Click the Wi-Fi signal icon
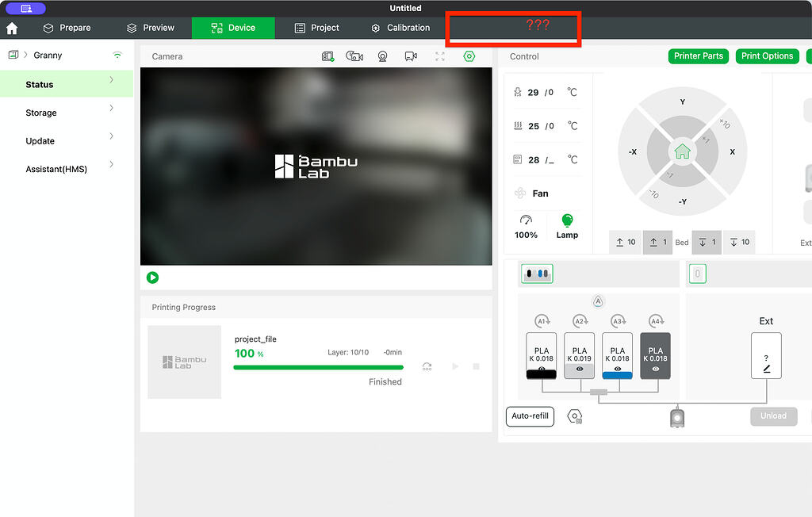Viewport: 812px width, 517px height. [117, 55]
